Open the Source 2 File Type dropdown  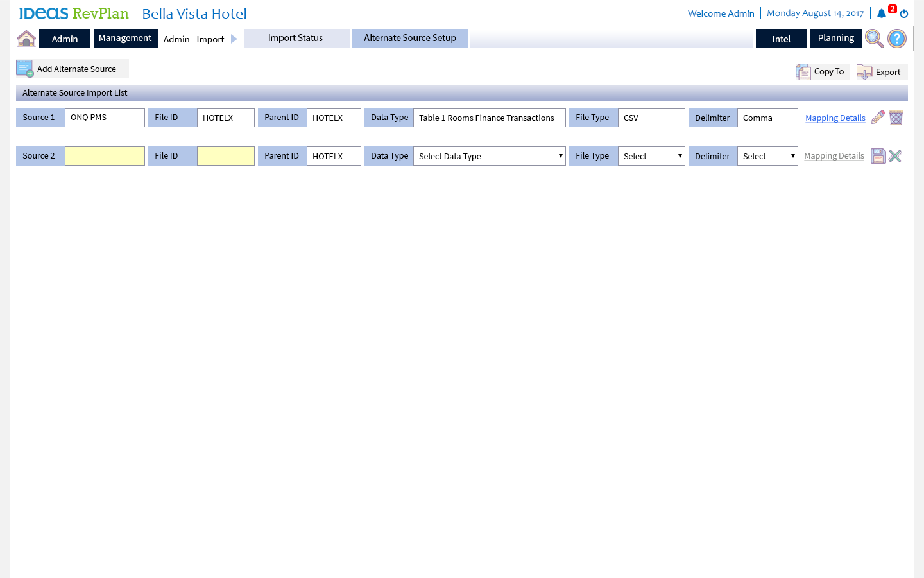(x=651, y=156)
